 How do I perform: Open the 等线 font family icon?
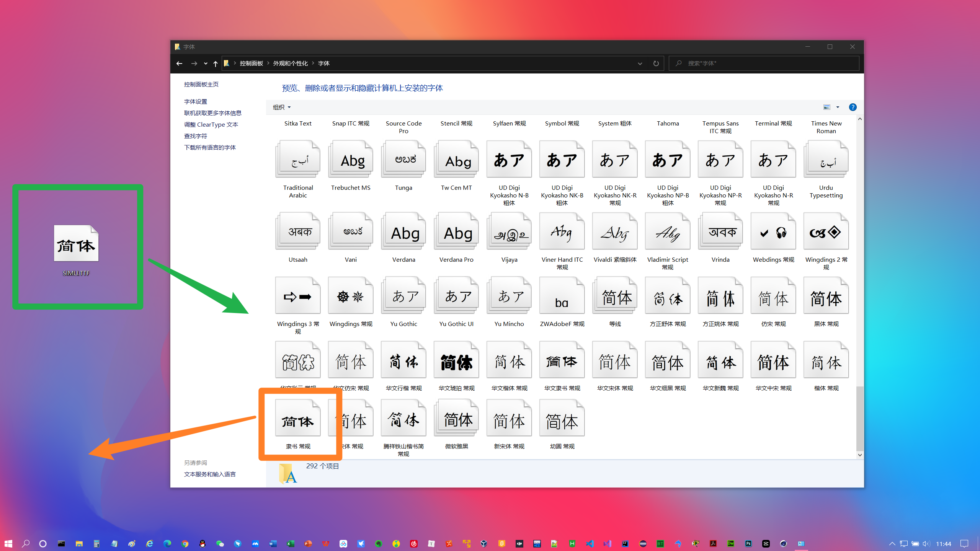coord(615,296)
